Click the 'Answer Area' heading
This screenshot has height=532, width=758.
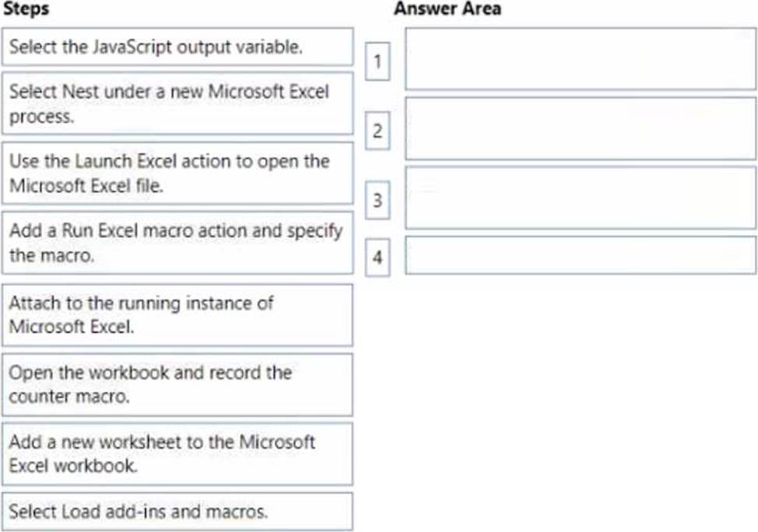point(447,9)
